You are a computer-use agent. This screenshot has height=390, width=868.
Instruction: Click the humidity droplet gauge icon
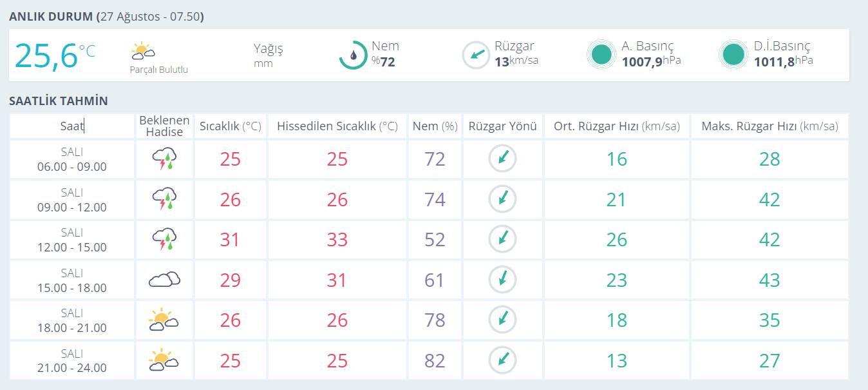[x=353, y=55]
